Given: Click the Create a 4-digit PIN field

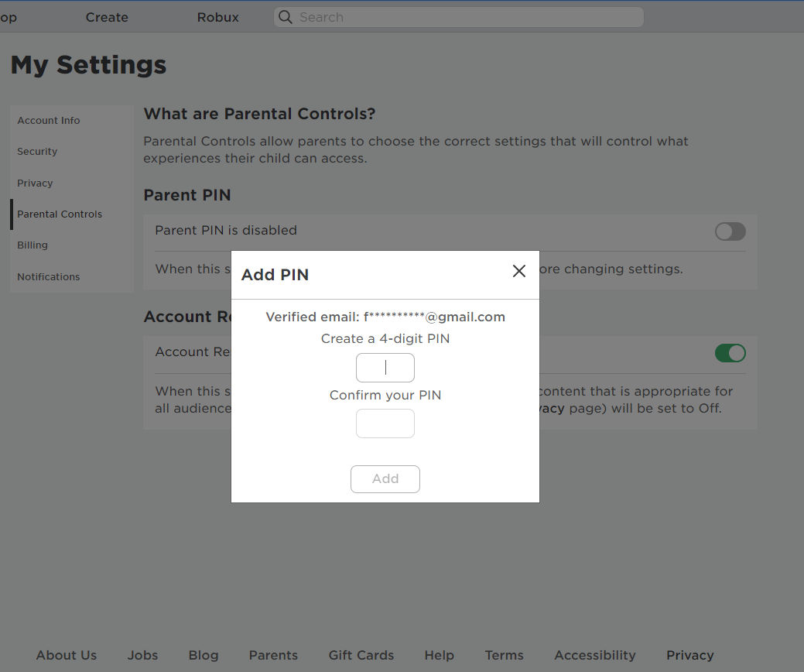Looking at the screenshot, I should [x=385, y=367].
